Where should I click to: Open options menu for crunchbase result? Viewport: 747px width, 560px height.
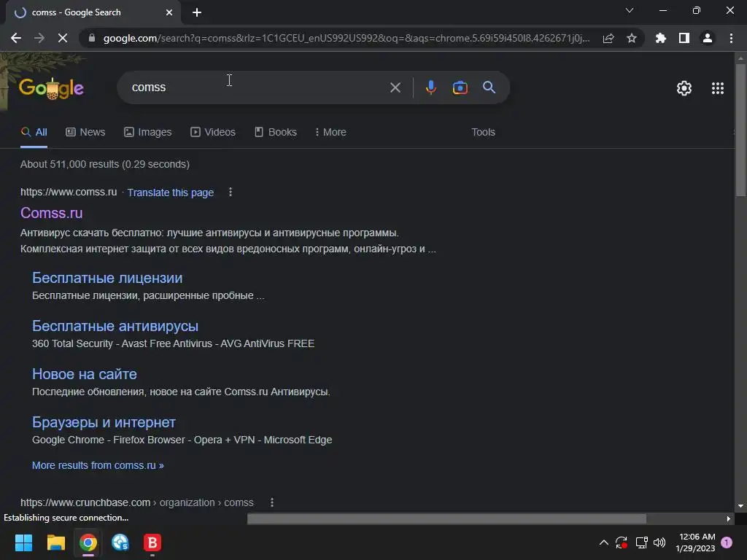click(272, 502)
